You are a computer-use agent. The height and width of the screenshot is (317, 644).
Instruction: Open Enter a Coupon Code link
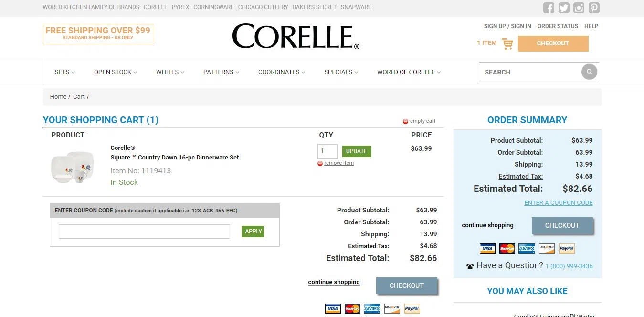(559, 203)
